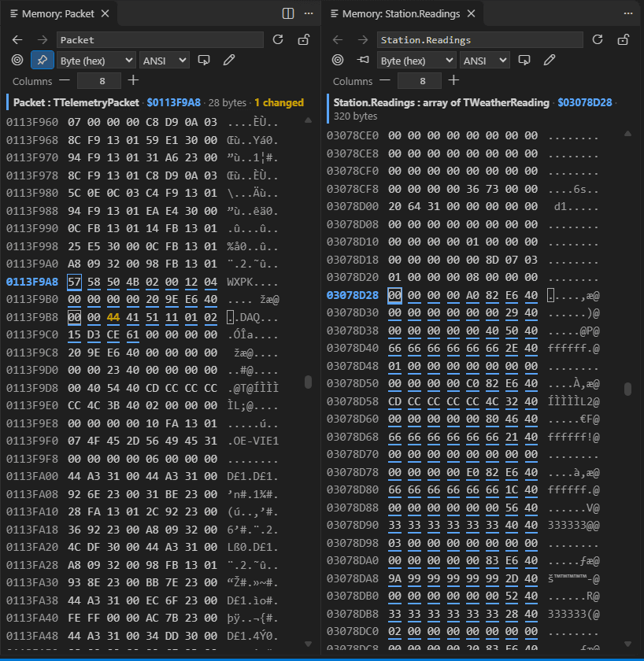Screen dimensions: 644x661
Task: Click the Station.Readings expression field
Action: 480,40
